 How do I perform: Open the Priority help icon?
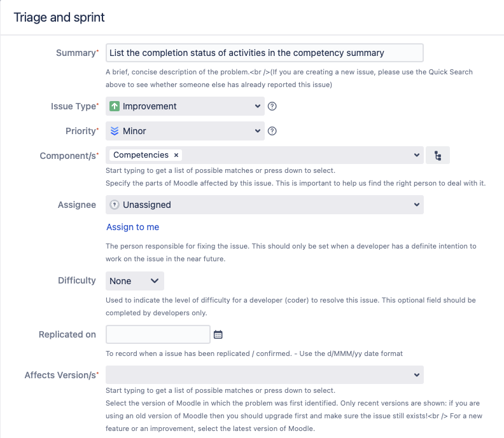pyautogui.click(x=272, y=131)
